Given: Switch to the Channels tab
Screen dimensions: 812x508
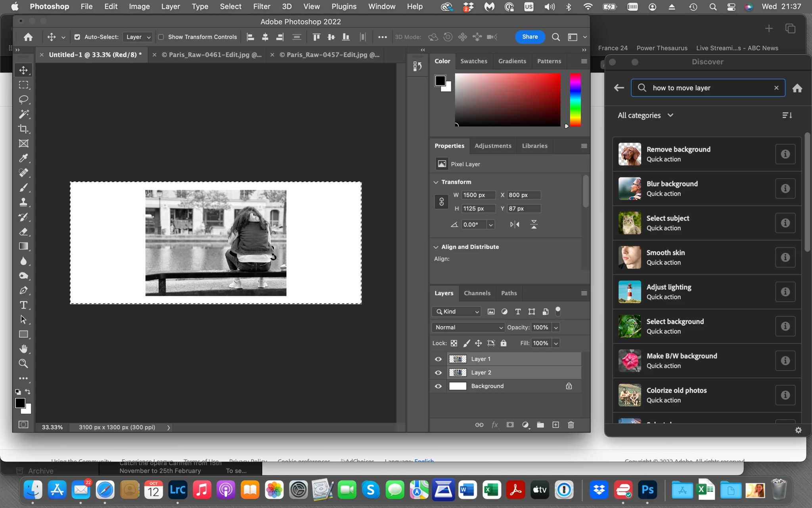Looking at the screenshot, I should pyautogui.click(x=477, y=293).
